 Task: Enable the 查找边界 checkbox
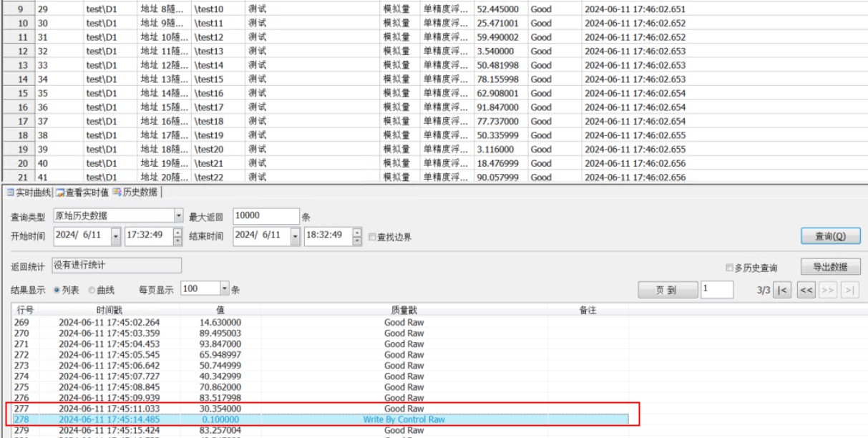pos(372,237)
